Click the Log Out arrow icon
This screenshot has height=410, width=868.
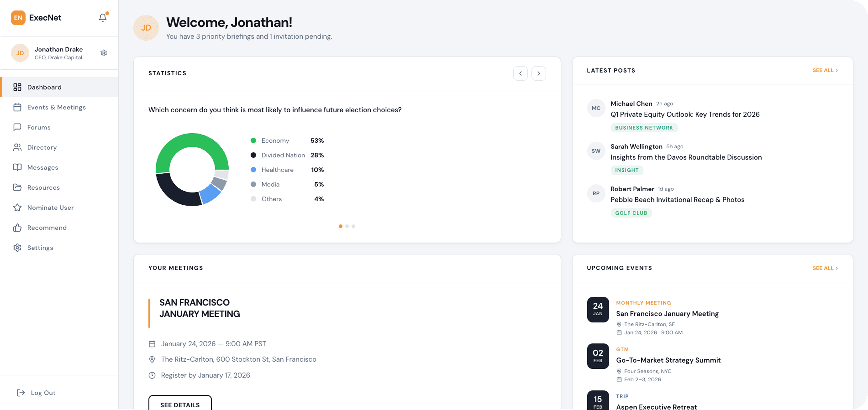pyautogui.click(x=21, y=393)
